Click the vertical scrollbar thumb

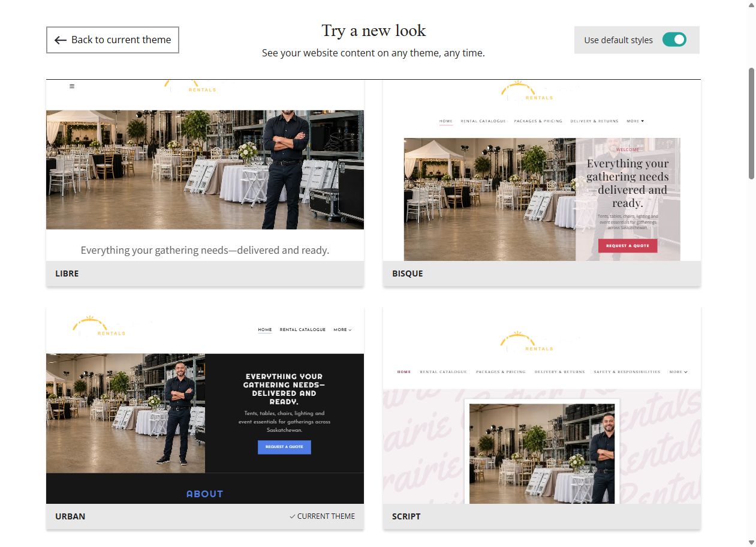pos(751,123)
